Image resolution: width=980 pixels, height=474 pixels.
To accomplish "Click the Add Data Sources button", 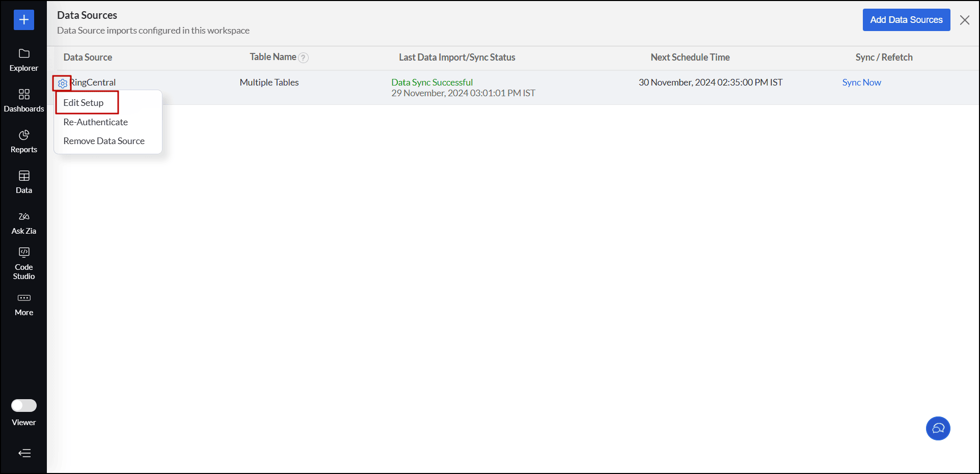I will [x=906, y=20].
